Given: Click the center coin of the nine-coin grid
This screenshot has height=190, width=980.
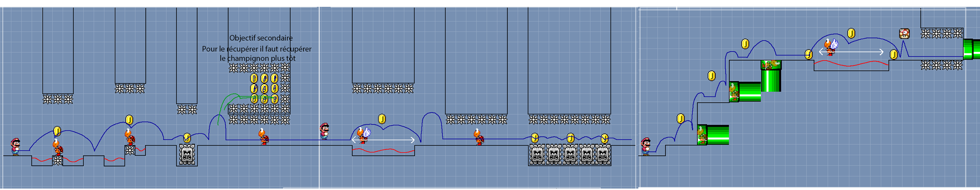Looking at the screenshot, I should coord(264,89).
